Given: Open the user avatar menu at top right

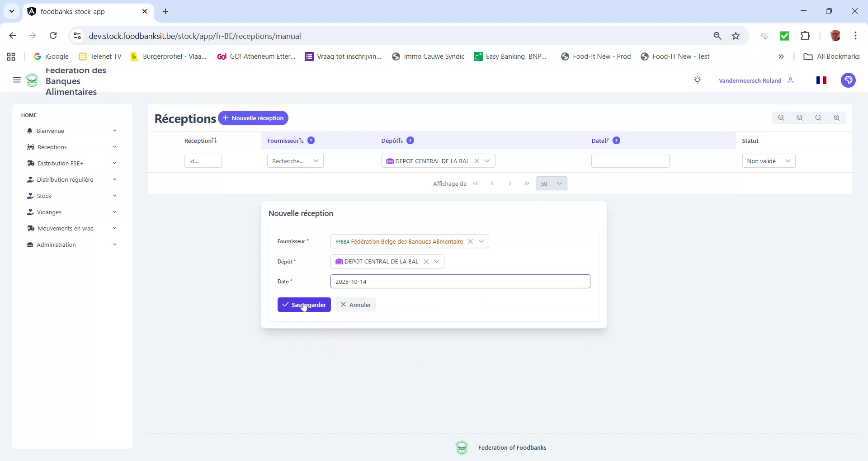Looking at the screenshot, I should (849, 80).
